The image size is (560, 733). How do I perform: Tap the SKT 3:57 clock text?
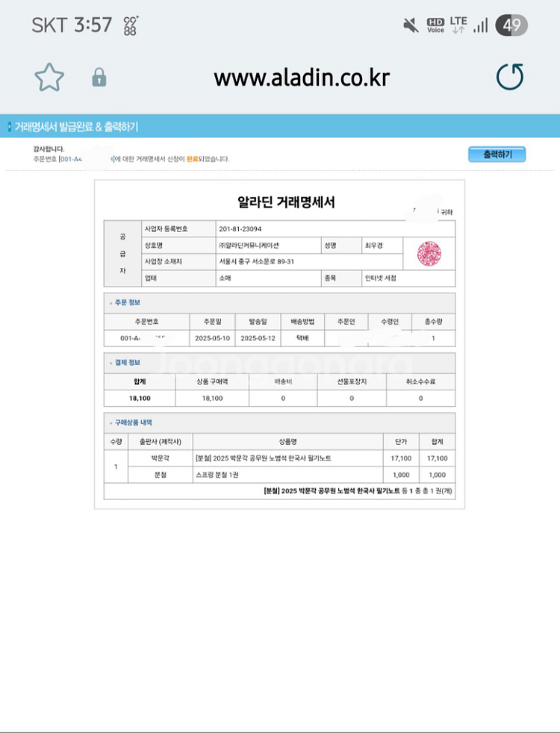[x=72, y=25]
